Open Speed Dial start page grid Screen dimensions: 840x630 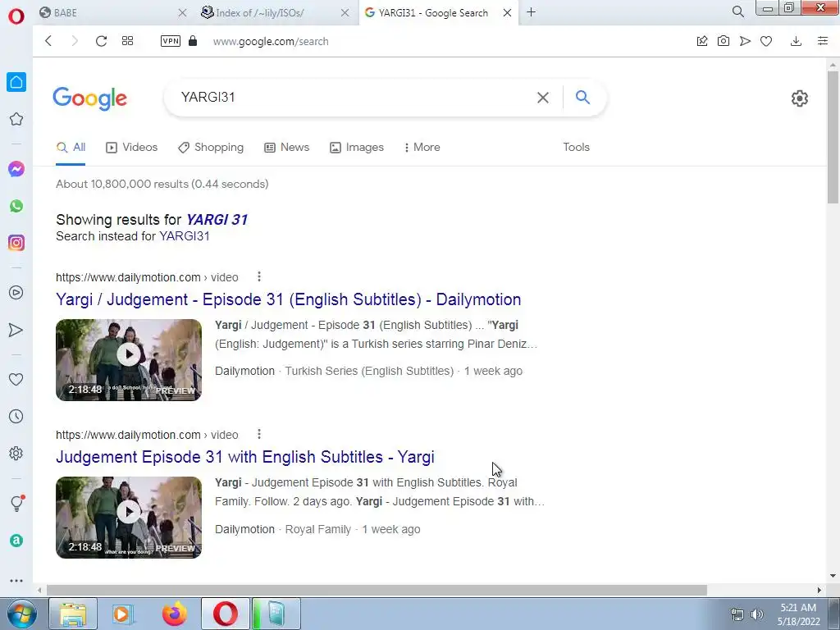[127, 41]
